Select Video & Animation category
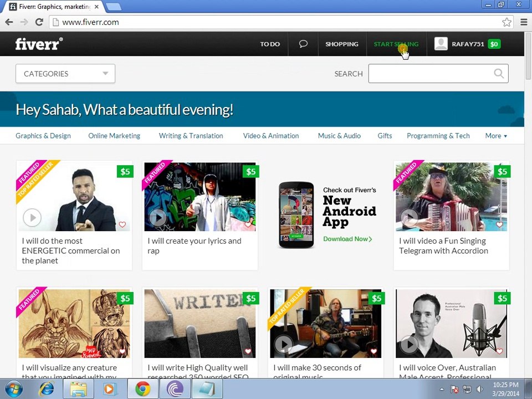The width and height of the screenshot is (532, 399). 271,136
